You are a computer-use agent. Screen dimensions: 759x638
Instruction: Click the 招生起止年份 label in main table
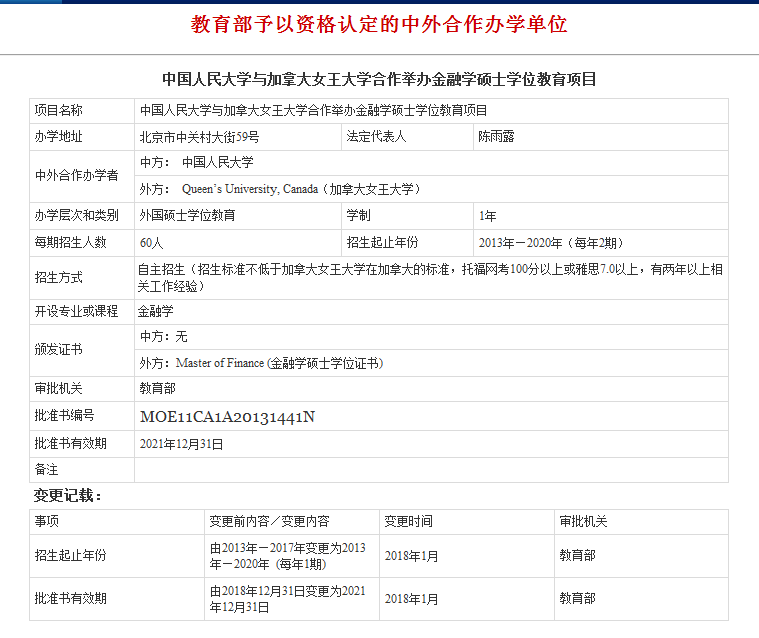click(382, 242)
